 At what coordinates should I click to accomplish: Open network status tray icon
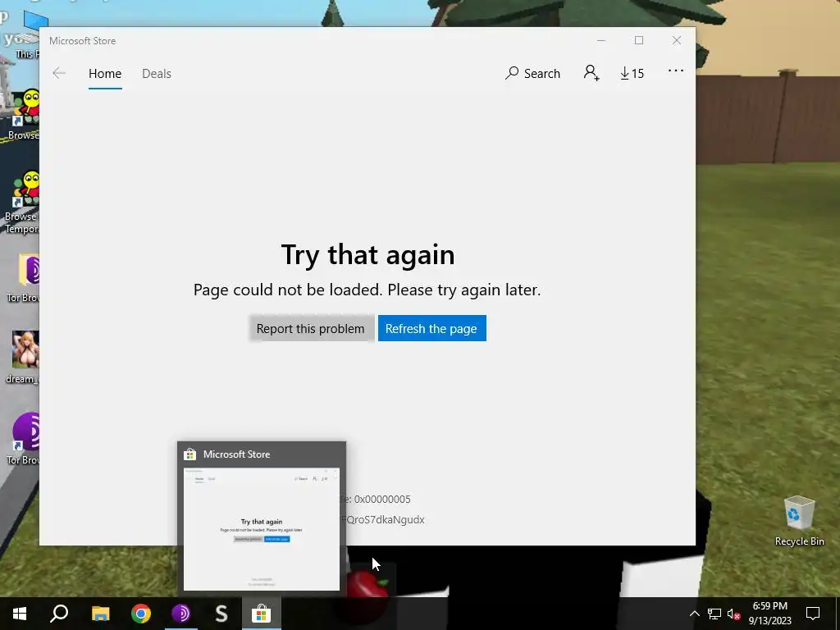click(714, 614)
